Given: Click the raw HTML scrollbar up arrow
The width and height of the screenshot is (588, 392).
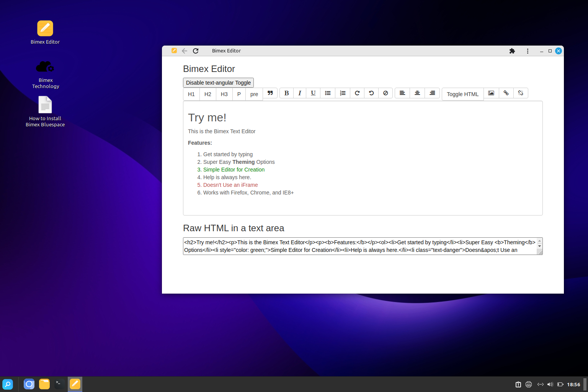Looking at the screenshot, I should [540, 241].
